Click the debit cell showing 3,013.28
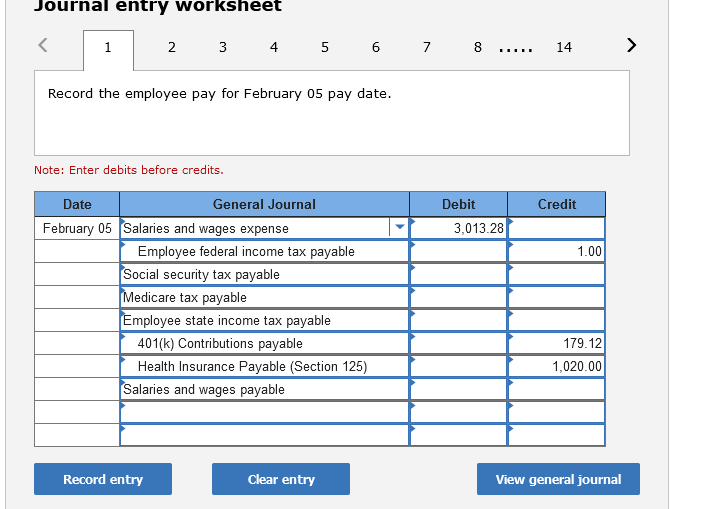723x509 pixels. (458, 228)
